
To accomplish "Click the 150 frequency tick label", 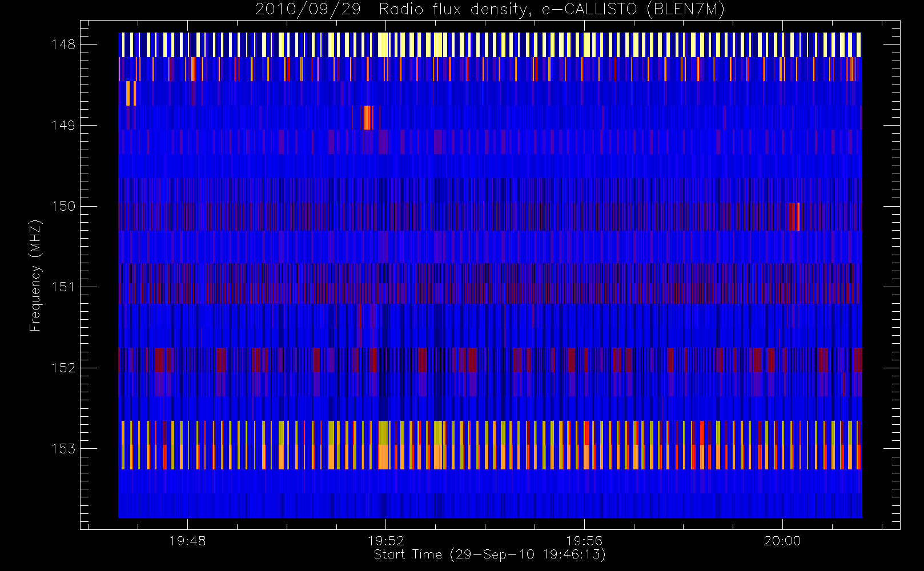I will [x=63, y=206].
